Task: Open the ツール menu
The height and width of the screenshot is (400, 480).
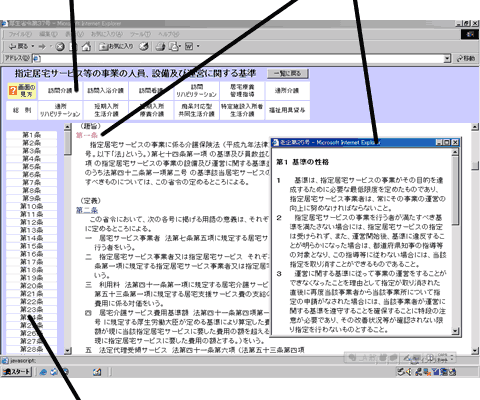Action: 140,34
